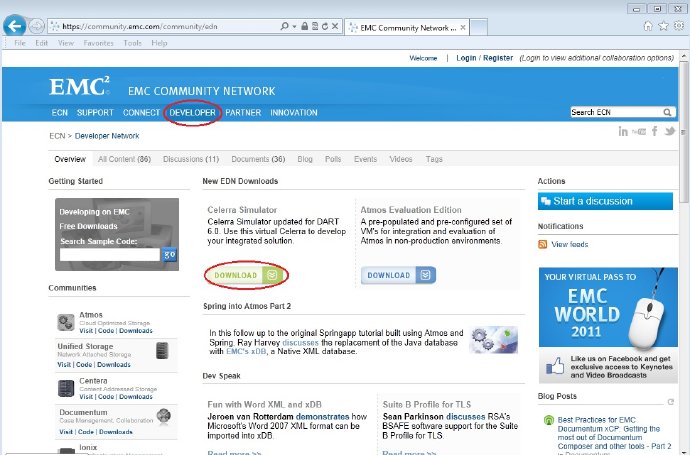Viewport: 690px width, 455px height.
Task: Open browser Tools gear icon
Action: (x=679, y=26)
